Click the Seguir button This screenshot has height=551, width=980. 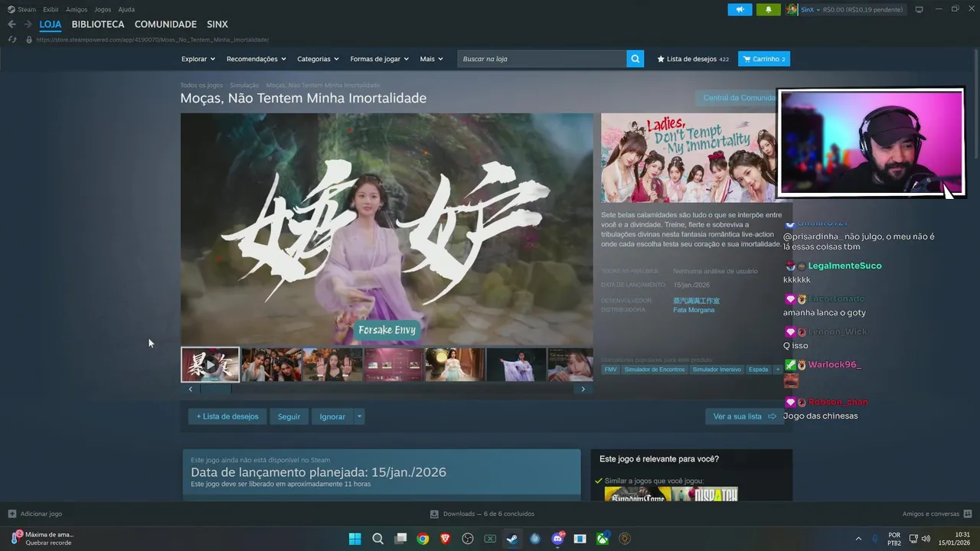289,416
